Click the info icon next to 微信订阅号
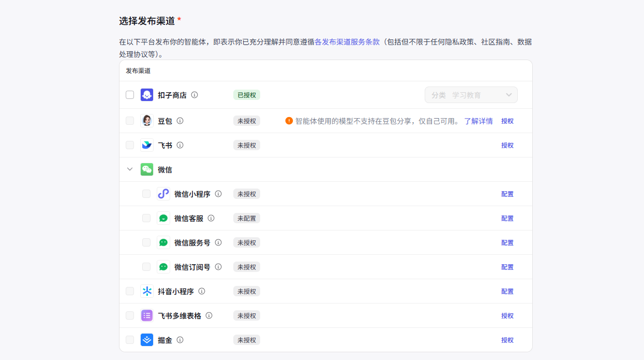Image resolution: width=644 pixels, height=360 pixels. [x=218, y=267]
